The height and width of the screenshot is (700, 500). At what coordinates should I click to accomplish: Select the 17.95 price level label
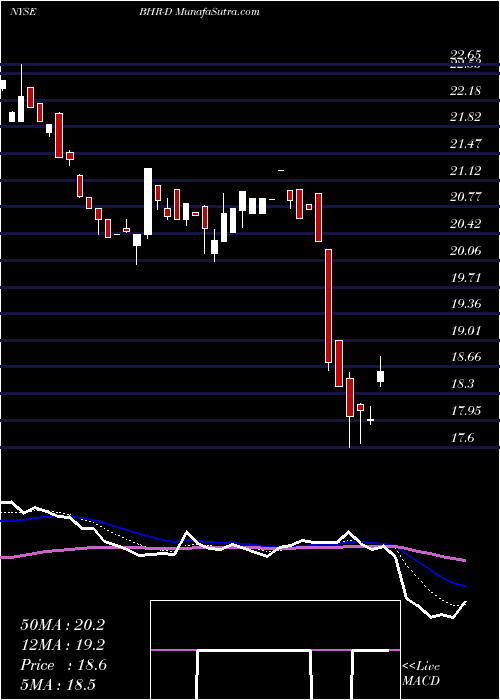tap(466, 411)
